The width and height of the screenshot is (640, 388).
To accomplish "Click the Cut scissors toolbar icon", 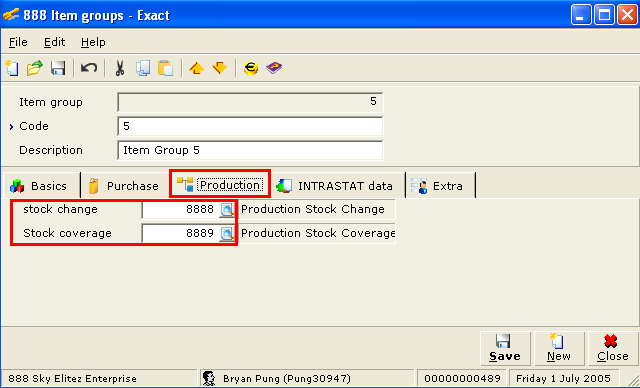I will tap(120, 68).
